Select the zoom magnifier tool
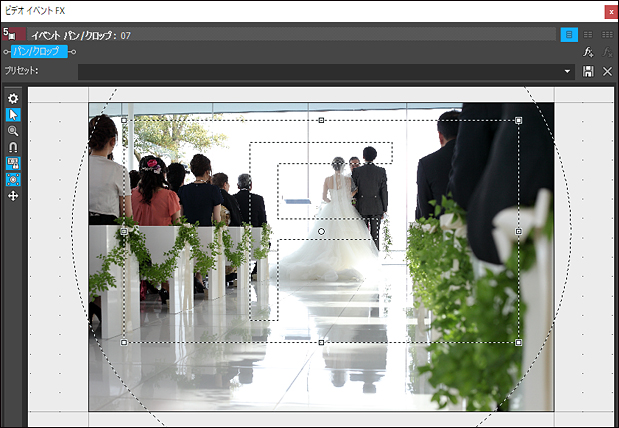The image size is (619, 428). (x=13, y=131)
